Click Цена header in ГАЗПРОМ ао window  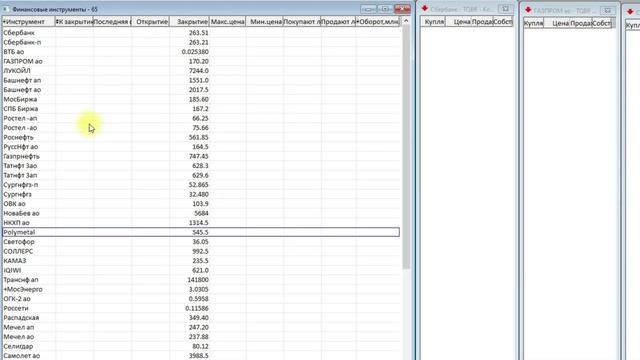point(557,23)
